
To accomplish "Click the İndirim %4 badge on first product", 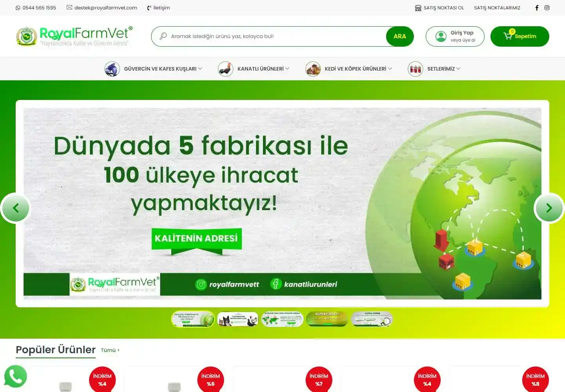I will [102, 379].
